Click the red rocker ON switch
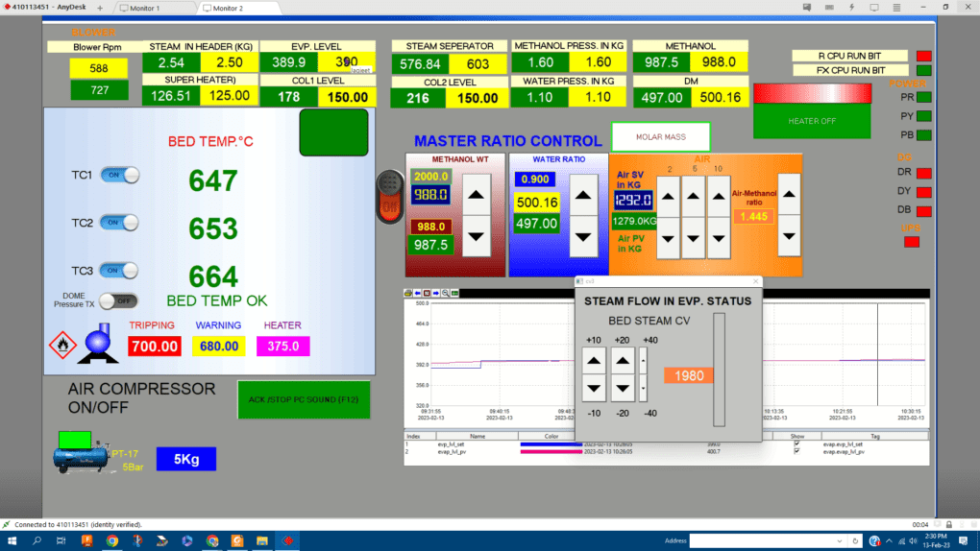The image size is (980, 551). [389, 196]
